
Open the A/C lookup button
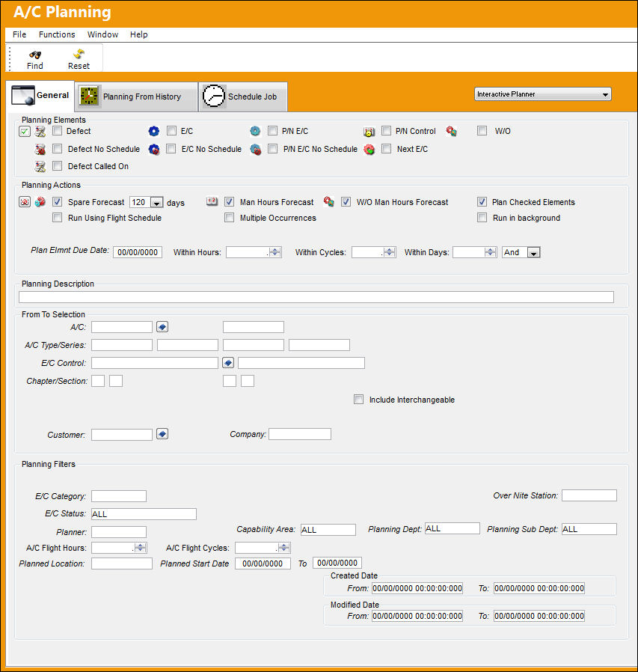[x=162, y=327]
